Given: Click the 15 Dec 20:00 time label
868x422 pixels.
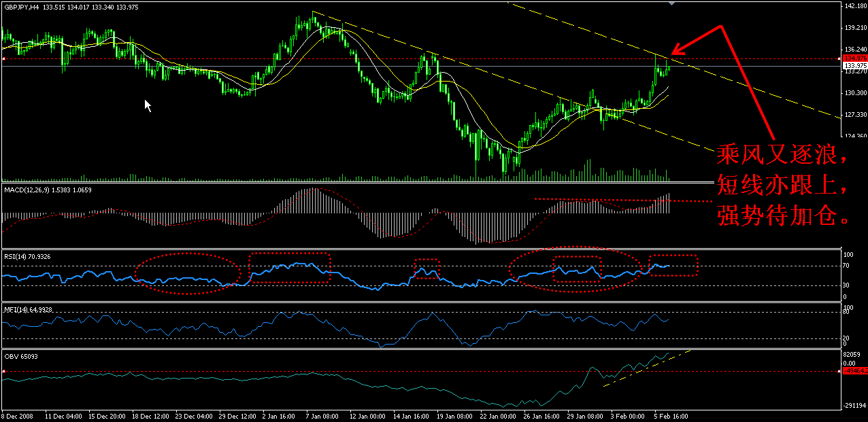Looking at the screenshot, I should pos(105,415).
